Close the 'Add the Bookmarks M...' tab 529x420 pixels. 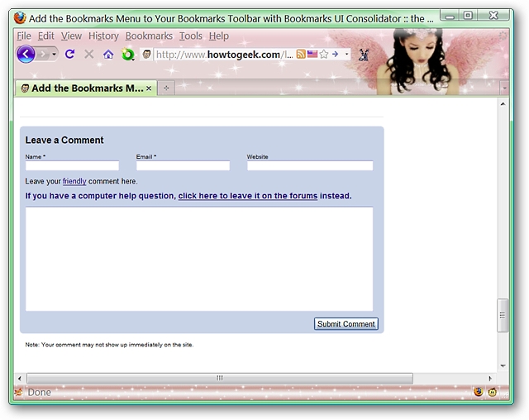tap(149, 88)
